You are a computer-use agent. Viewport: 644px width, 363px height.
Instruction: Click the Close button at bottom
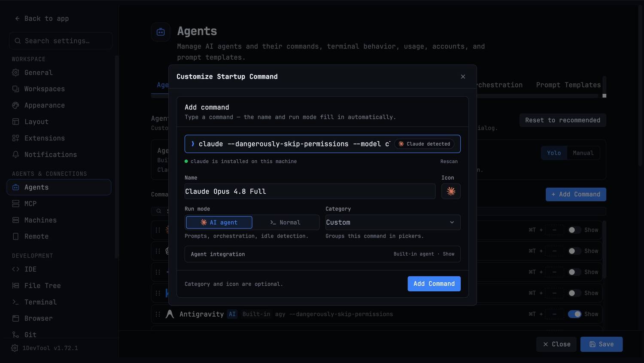coord(556,344)
